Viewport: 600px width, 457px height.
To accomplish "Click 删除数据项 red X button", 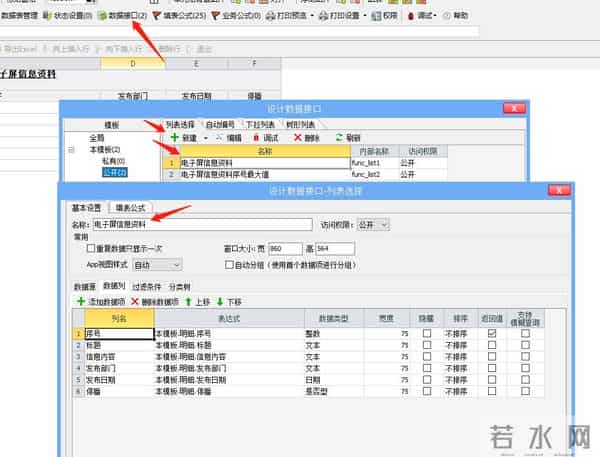I will pyautogui.click(x=155, y=302).
